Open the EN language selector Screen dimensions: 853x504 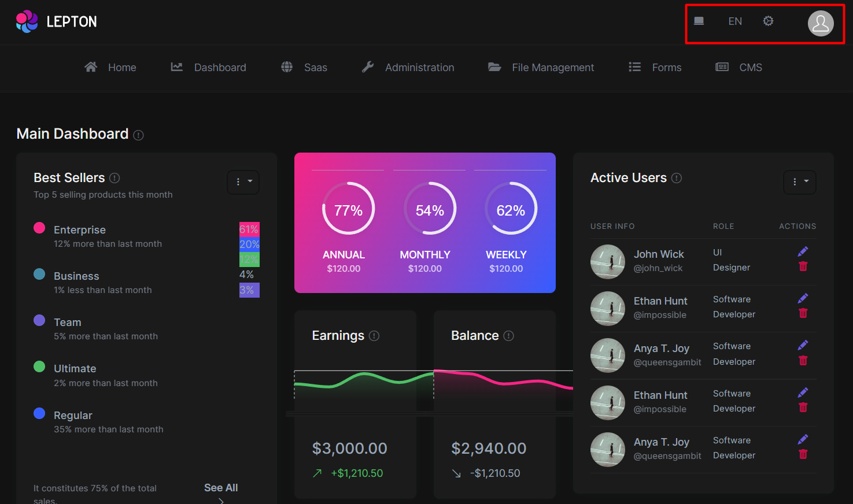coord(734,21)
